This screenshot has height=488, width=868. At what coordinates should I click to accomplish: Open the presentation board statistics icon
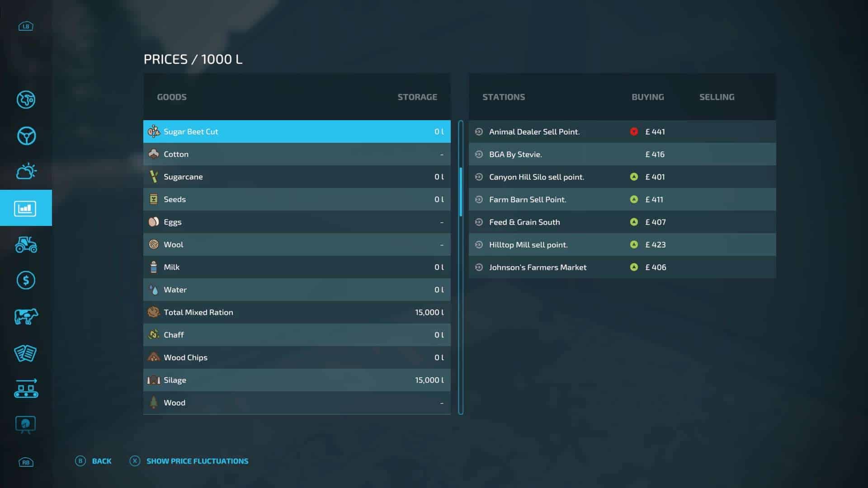[26, 425]
